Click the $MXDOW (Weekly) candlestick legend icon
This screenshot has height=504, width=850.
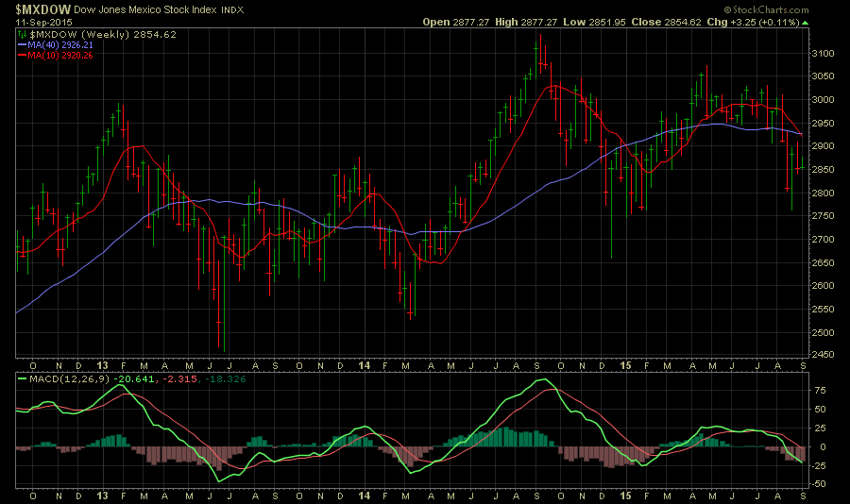click(22, 33)
